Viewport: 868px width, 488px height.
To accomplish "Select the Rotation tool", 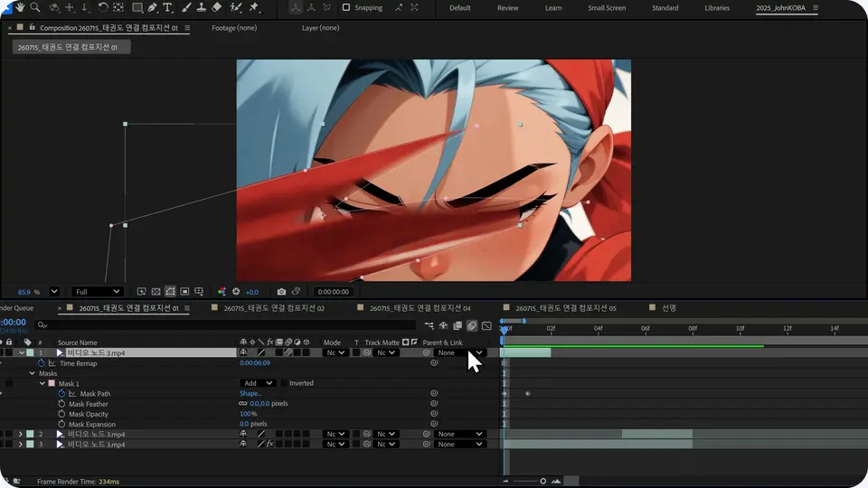I will pos(103,7).
